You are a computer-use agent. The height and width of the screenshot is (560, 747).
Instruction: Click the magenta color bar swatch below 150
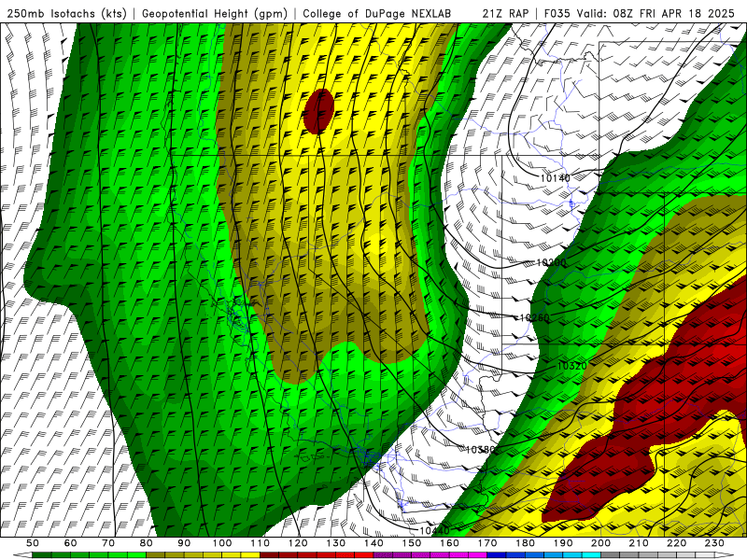click(421, 555)
